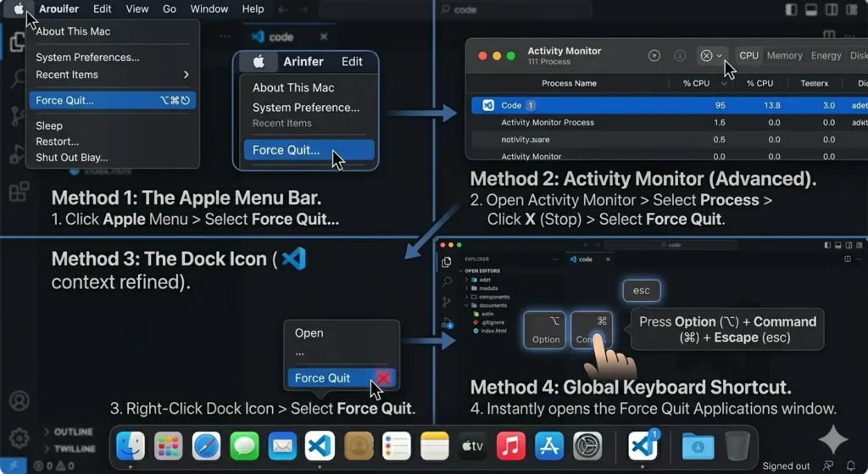Open Notes from the Dock
The height and width of the screenshot is (474, 868).
pos(435,446)
